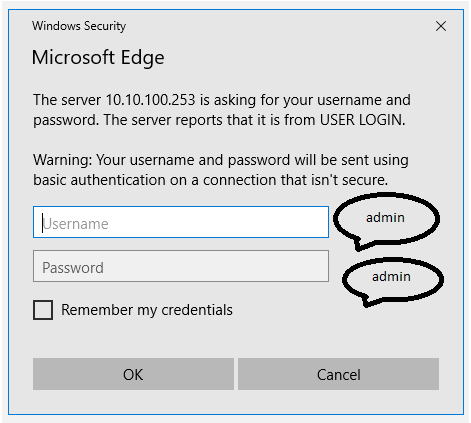Click the word "Warning:" in the message

pos(63,160)
